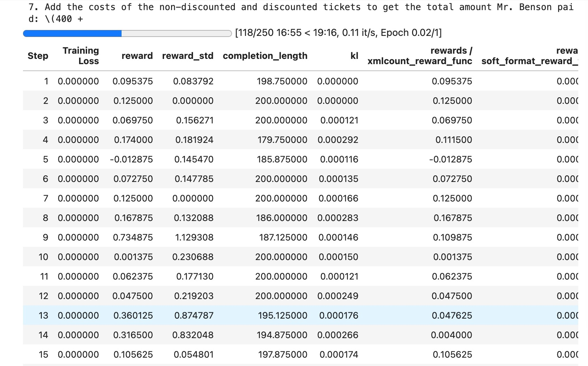Select reward_std value 0.832048
The height and width of the screenshot is (366, 588).
(x=193, y=335)
